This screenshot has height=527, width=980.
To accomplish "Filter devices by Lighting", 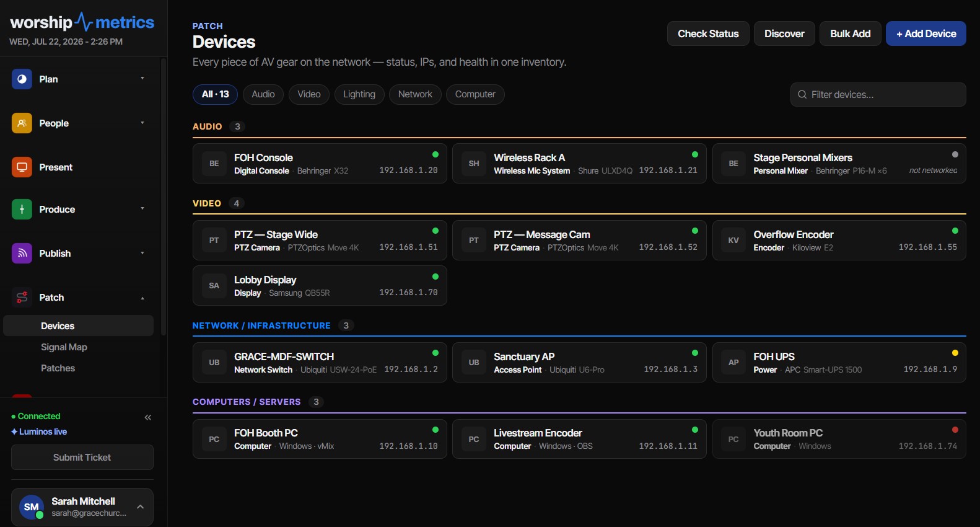I will [359, 94].
